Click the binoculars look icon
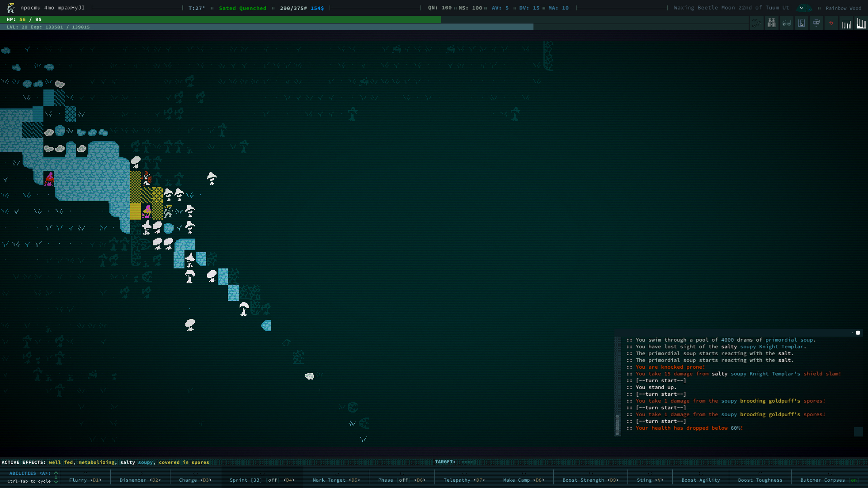 coord(771,23)
